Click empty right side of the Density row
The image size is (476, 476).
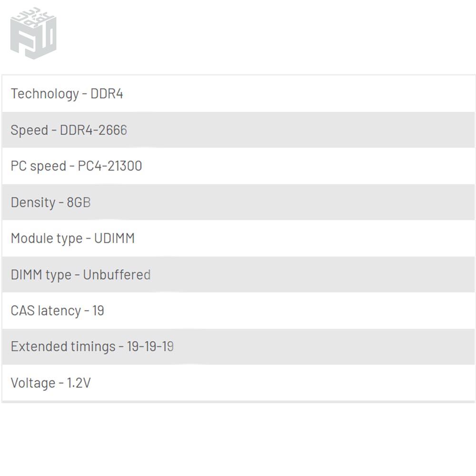pyautogui.click(x=333, y=202)
